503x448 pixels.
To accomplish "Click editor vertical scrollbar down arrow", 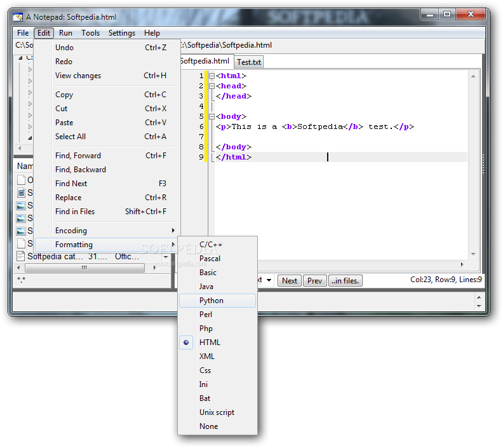I will pos(473,254).
